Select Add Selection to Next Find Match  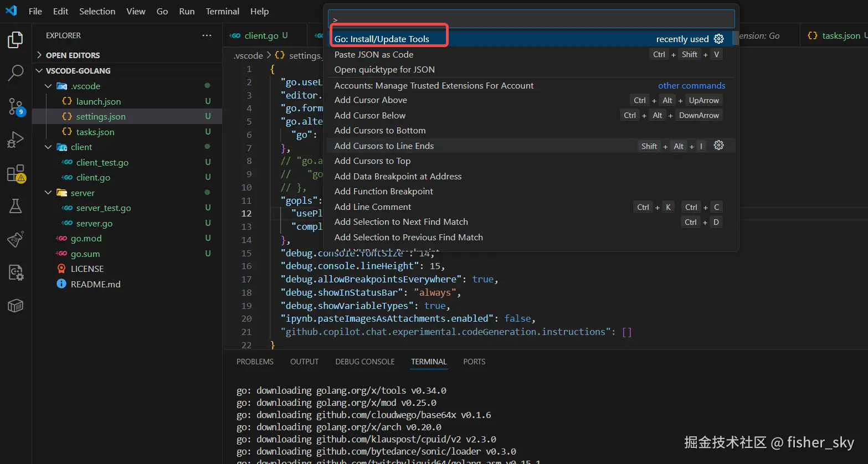point(531,222)
